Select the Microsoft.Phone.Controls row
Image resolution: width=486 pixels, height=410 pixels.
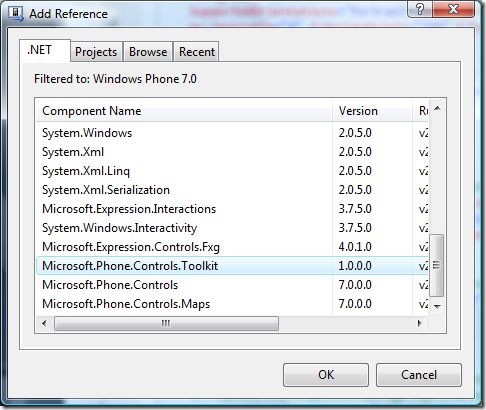[x=232, y=285]
